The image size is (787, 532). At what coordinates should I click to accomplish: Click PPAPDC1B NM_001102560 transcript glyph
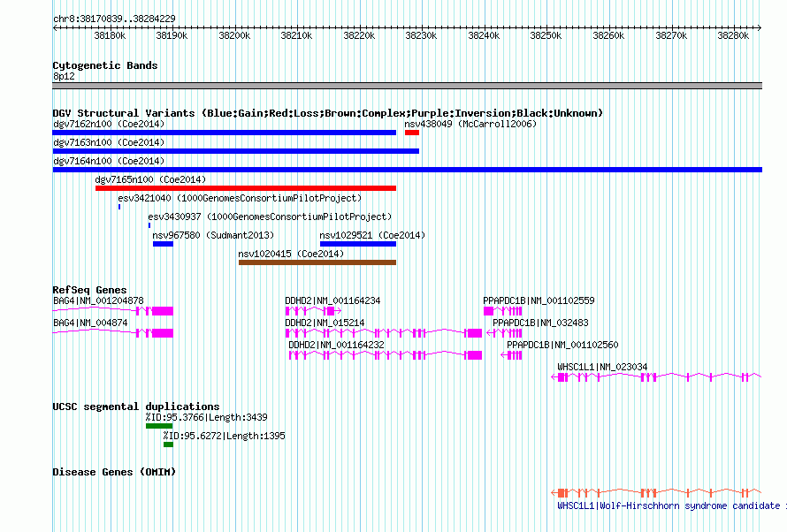click(x=511, y=355)
